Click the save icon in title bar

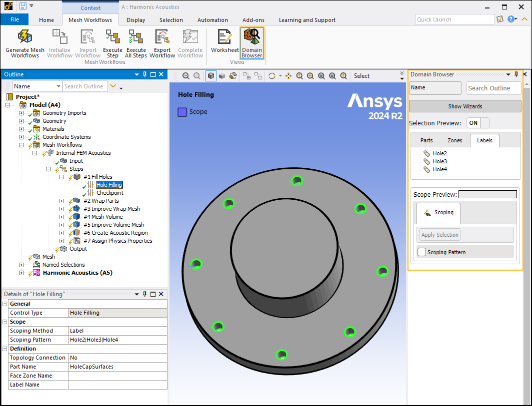click(23, 6)
